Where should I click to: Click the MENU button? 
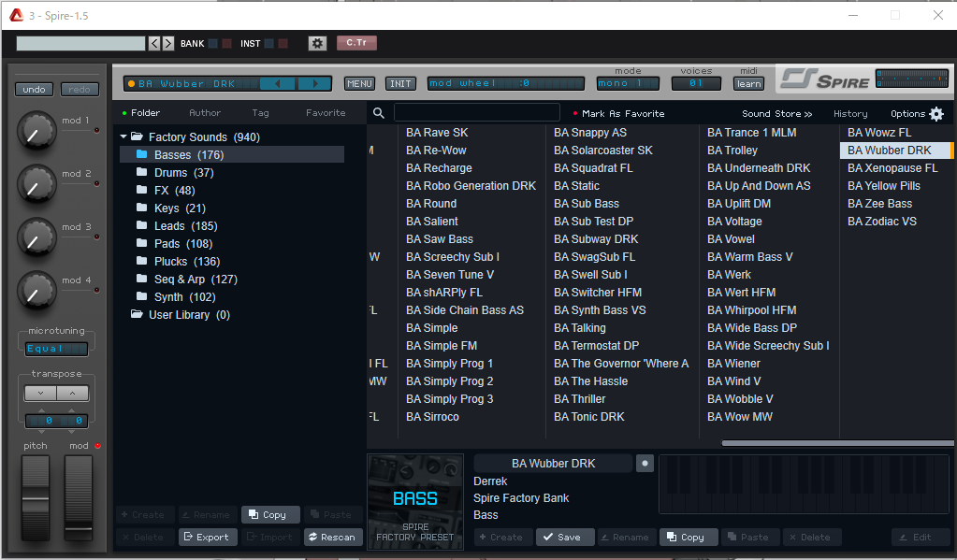[x=359, y=83]
